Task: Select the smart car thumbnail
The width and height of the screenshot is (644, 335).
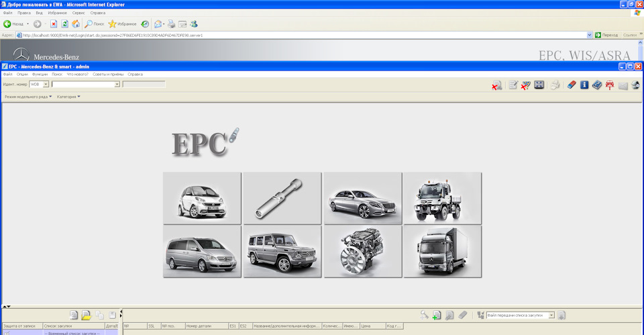Action: tap(202, 198)
